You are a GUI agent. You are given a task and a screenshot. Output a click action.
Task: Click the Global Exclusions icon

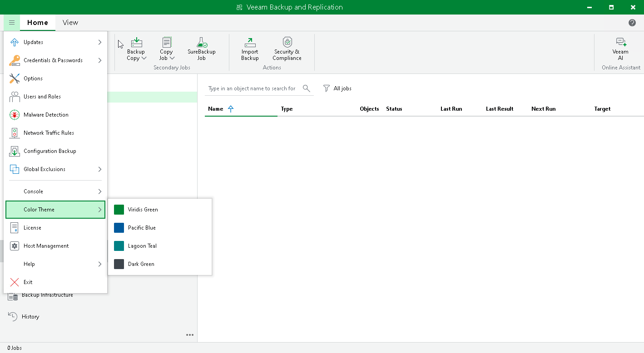(x=15, y=169)
